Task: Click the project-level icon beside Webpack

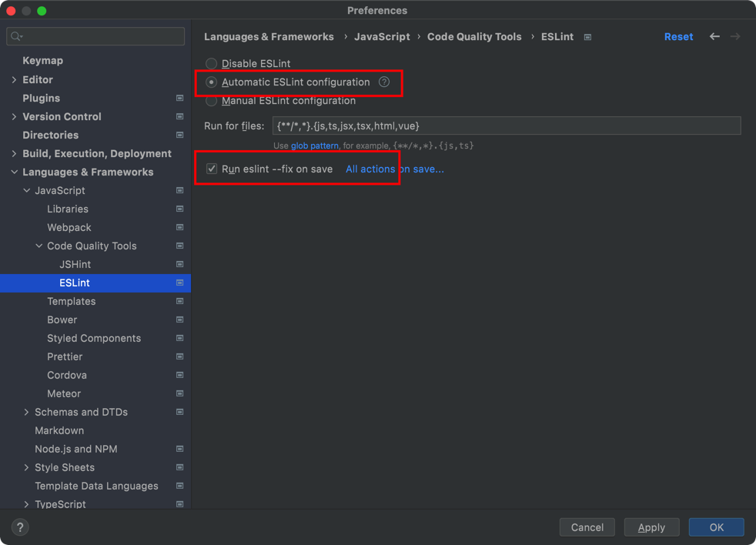Action: [180, 227]
